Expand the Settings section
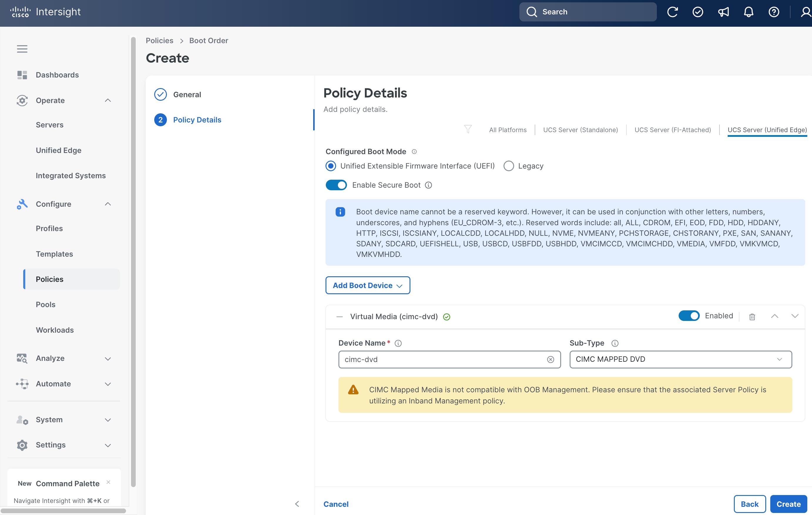The height and width of the screenshot is (515, 812). (108, 445)
